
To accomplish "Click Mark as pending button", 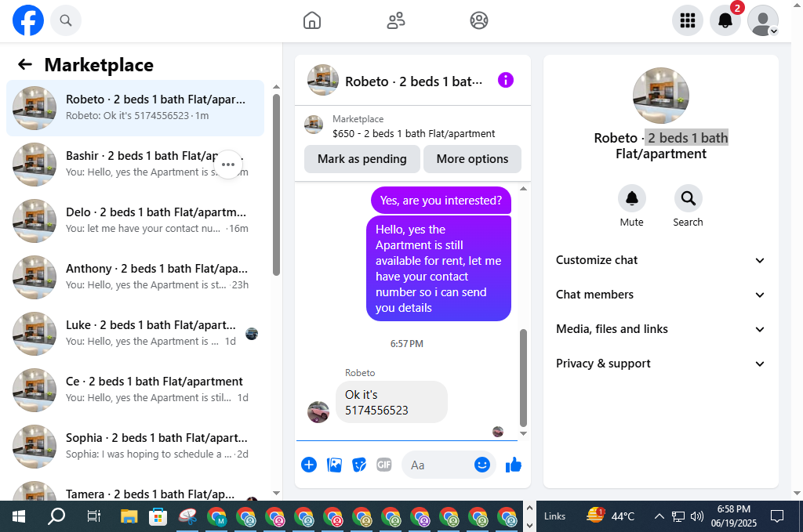I will (x=362, y=159).
